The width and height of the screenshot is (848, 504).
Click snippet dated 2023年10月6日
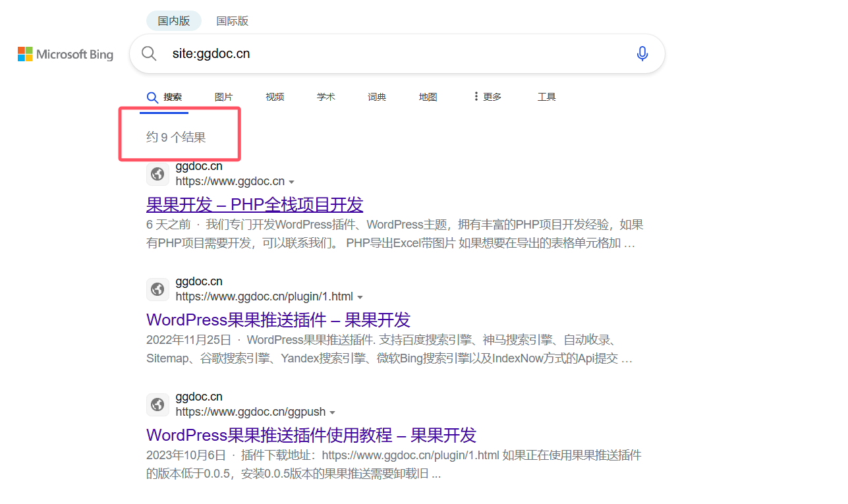[394, 464]
